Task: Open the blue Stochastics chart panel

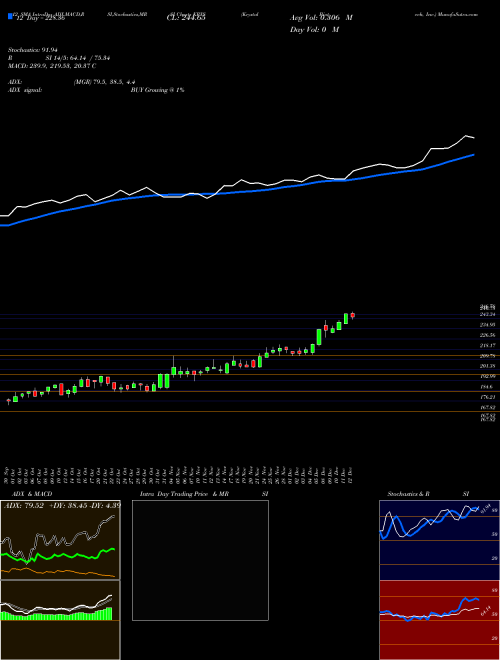Action: 439,540
